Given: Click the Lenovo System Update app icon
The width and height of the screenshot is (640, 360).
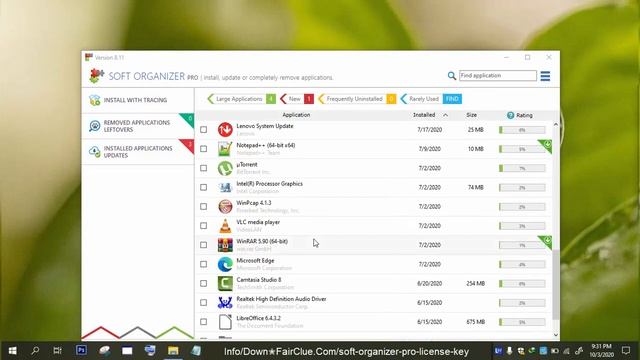Looking at the screenshot, I should coord(225,130).
